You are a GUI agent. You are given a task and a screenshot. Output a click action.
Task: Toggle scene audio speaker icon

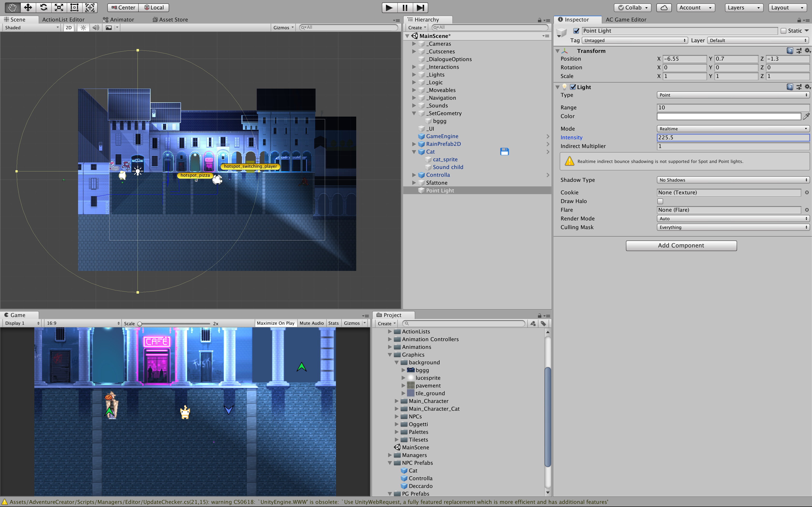(x=96, y=28)
